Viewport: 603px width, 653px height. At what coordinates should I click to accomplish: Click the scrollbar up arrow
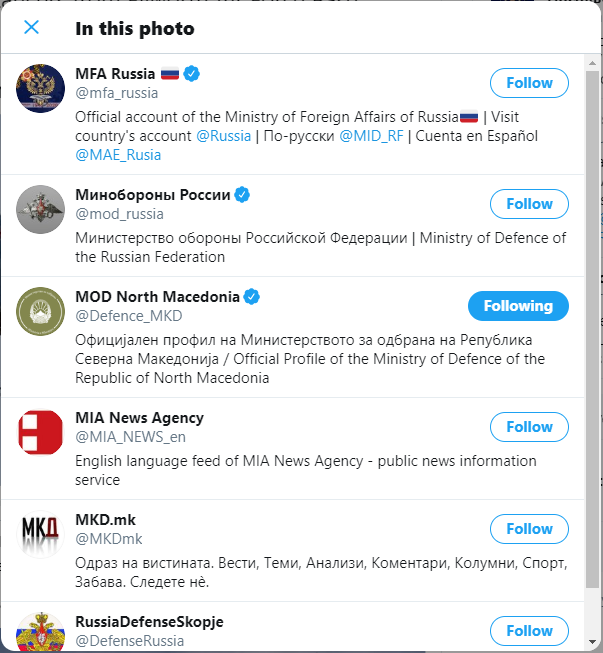click(592, 63)
